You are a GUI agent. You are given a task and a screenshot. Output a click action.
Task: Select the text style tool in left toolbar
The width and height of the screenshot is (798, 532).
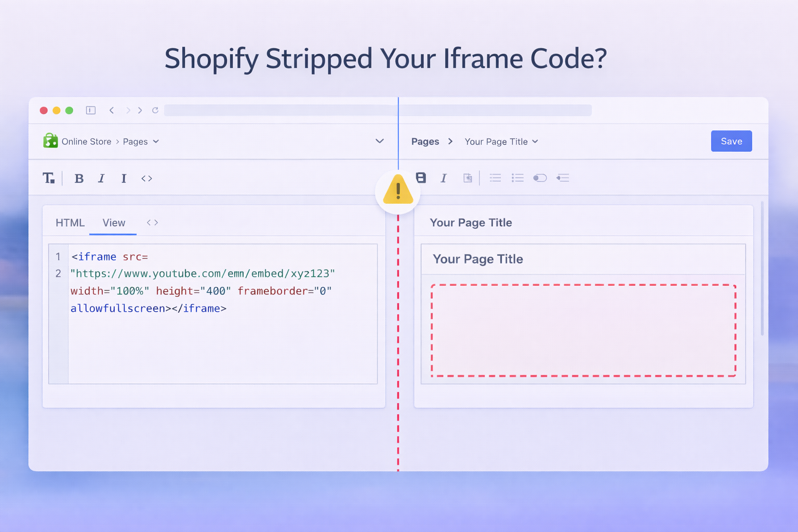(x=49, y=178)
